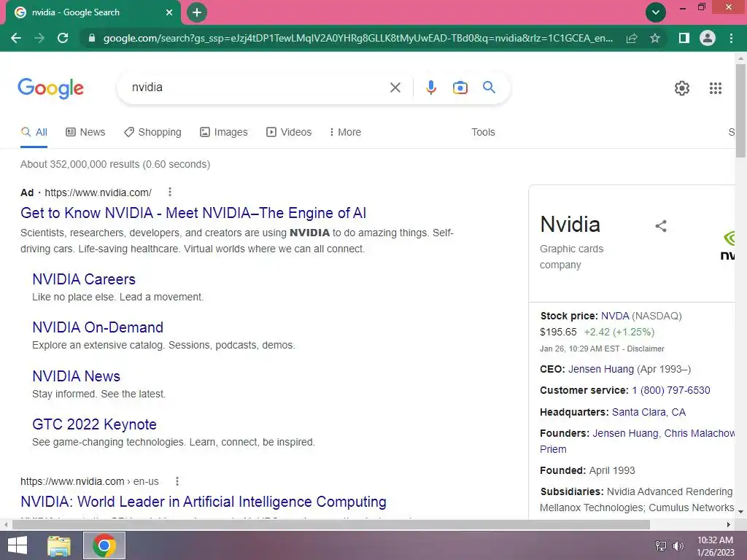
Task: Select the All results tab
Action: click(x=34, y=133)
